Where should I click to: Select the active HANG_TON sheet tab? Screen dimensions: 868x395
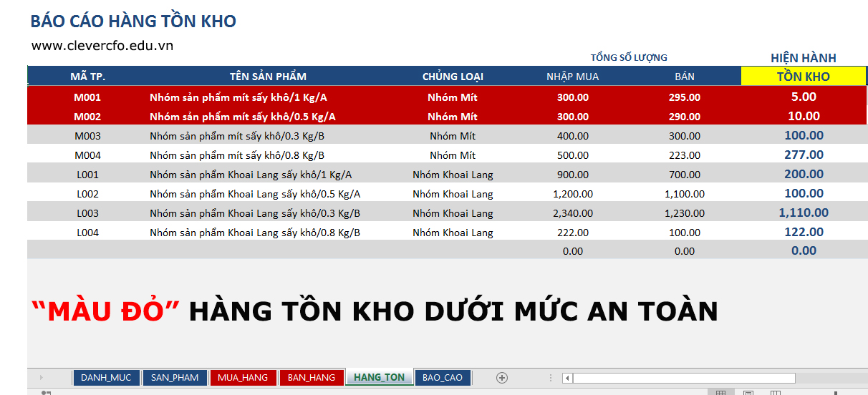pyautogui.click(x=379, y=378)
